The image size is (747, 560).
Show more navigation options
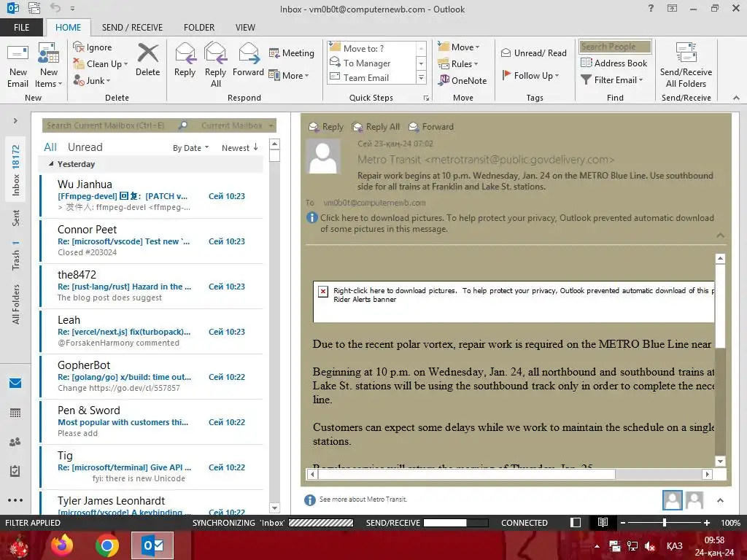(x=15, y=500)
